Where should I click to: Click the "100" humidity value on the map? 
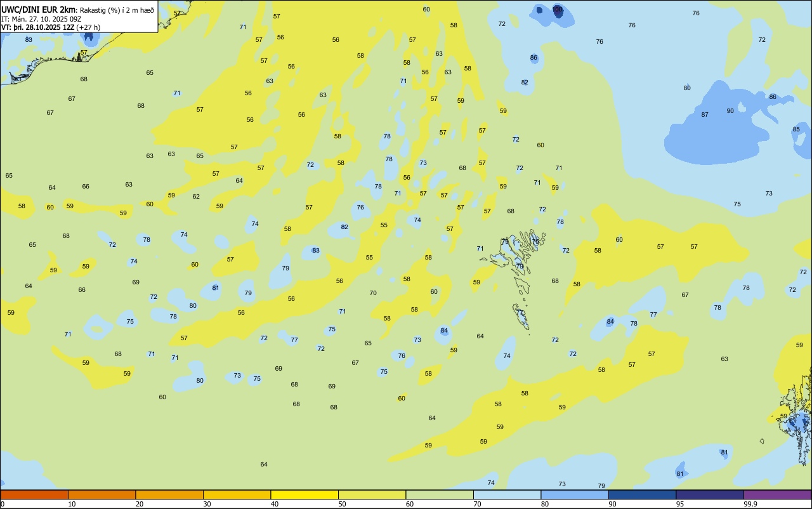(557, 10)
